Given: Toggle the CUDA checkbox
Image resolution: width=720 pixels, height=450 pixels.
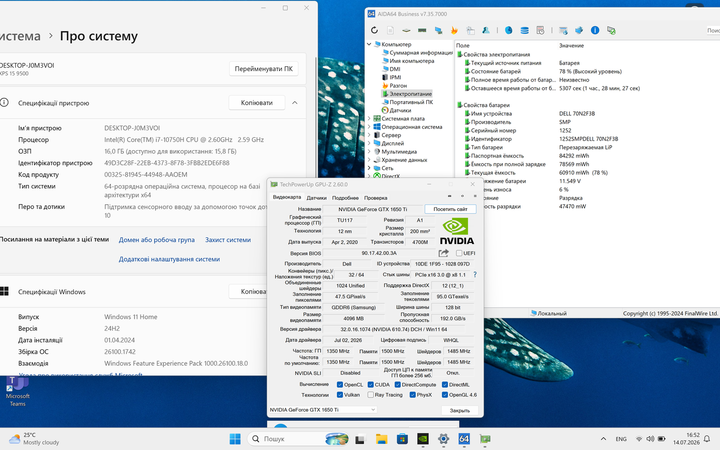Looking at the screenshot, I should click(x=371, y=384).
